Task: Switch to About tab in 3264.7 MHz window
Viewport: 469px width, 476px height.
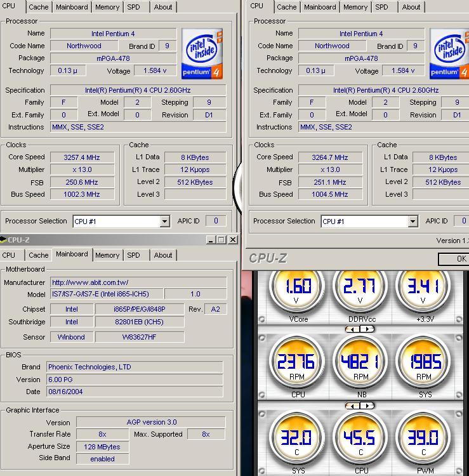Action: point(411,7)
